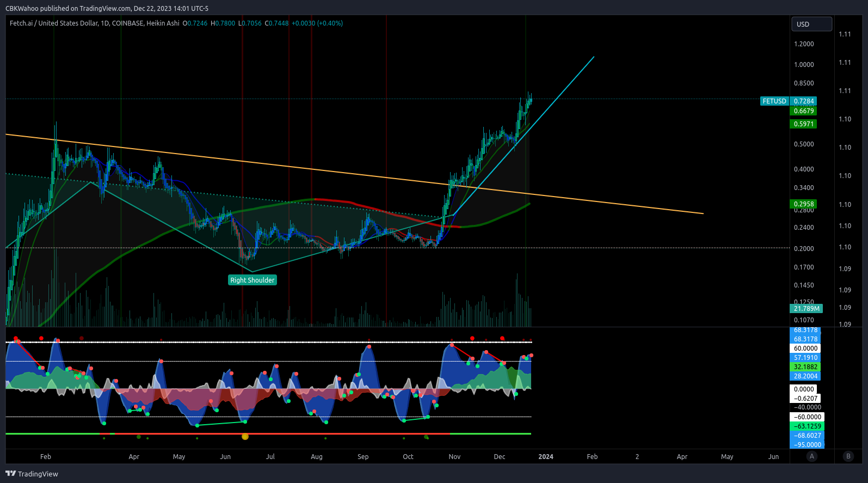This screenshot has height=483, width=868.
Task: Click the Sep label on time axis
Action: pyautogui.click(x=363, y=457)
